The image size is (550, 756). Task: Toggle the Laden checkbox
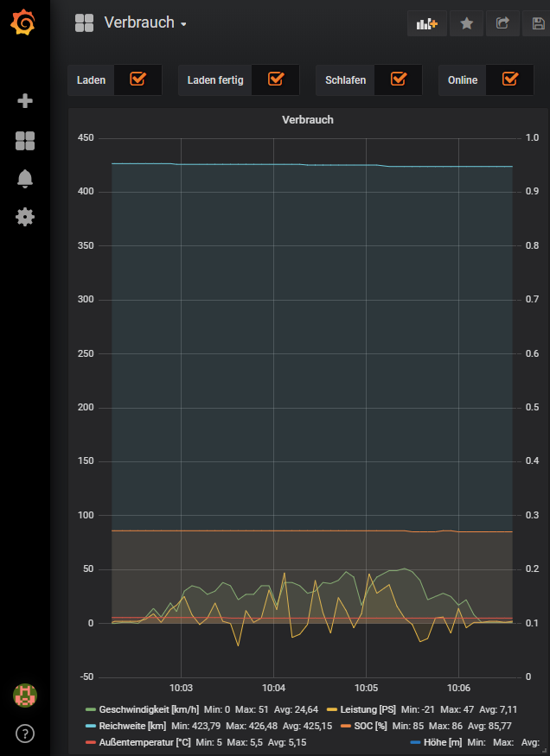click(x=137, y=79)
